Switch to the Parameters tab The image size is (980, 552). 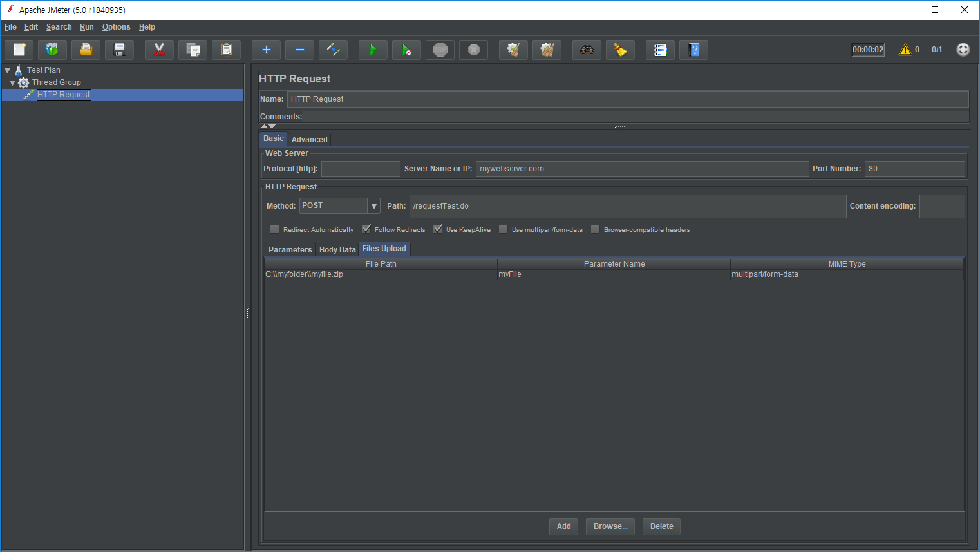pos(290,249)
